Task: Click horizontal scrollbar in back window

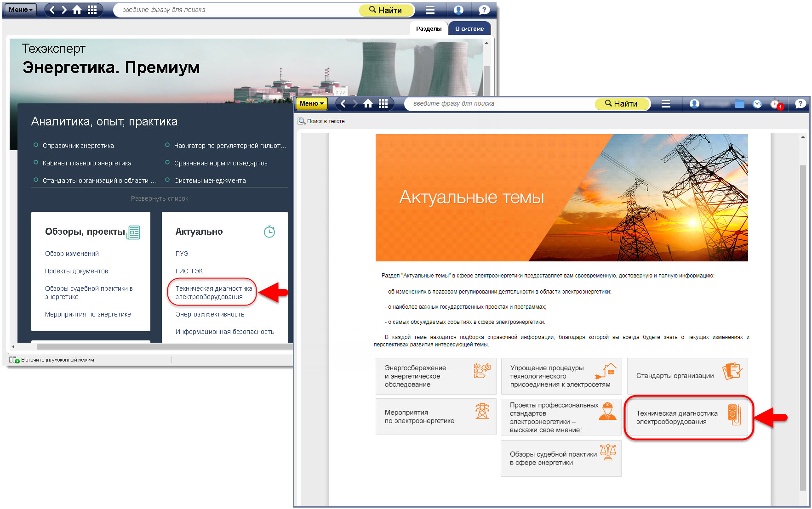Action: point(164,346)
